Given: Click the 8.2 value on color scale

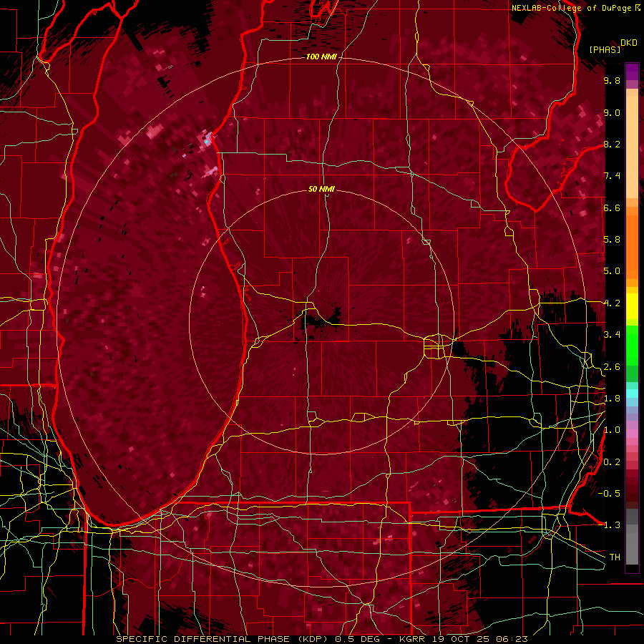Looking at the screenshot, I should point(612,144).
